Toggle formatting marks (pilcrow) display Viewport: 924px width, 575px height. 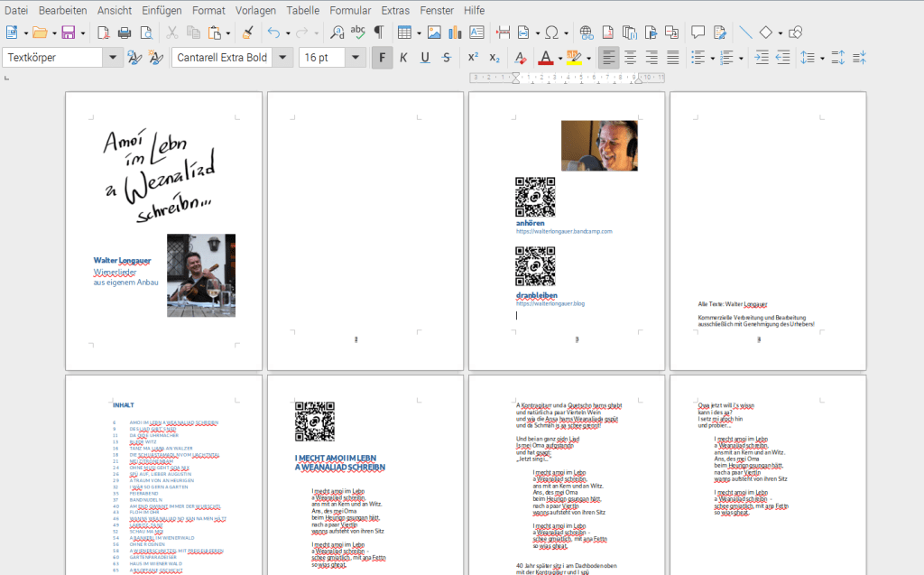tap(378, 32)
